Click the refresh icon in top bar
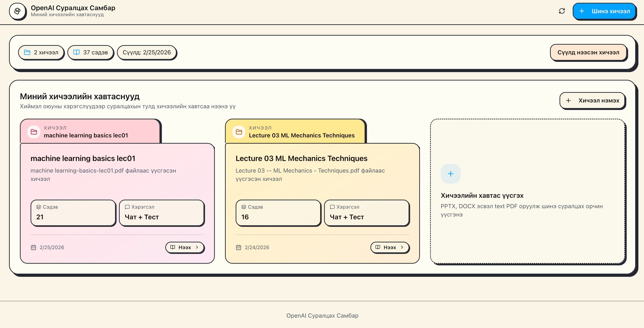The width and height of the screenshot is (644, 328). tap(562, 11)
